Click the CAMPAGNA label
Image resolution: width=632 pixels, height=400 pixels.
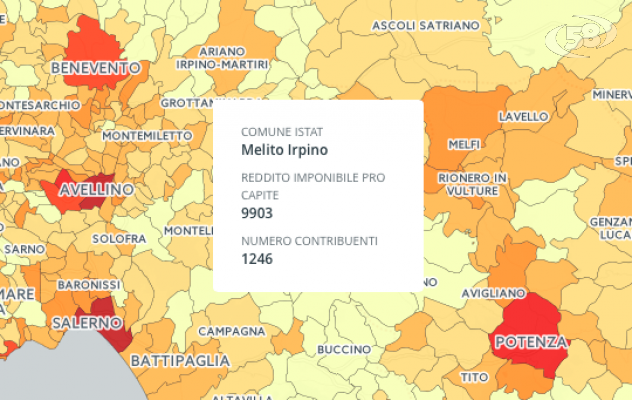point(232,331)
